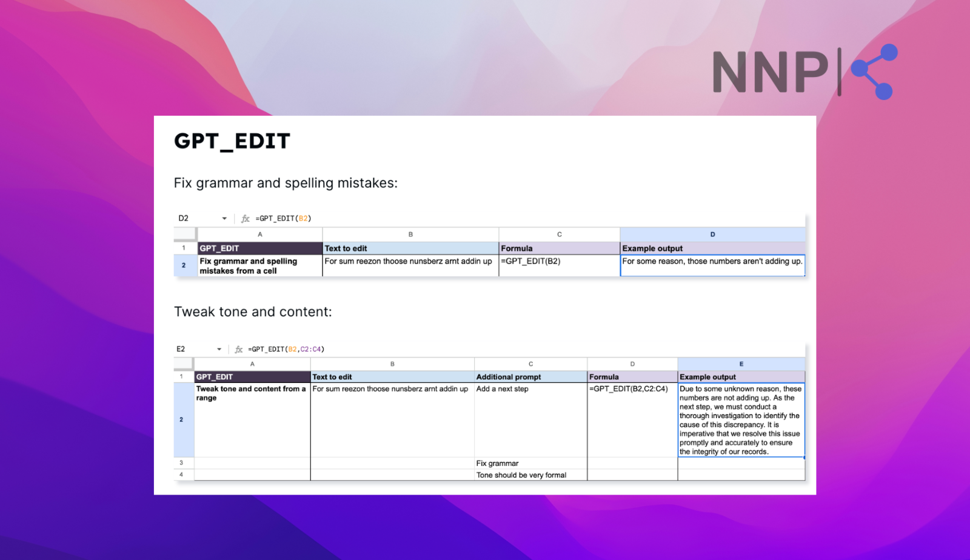Click cell 'Tweak tone and content from a range'
This screenshot has height=560, width=970.
coord(252,420)
